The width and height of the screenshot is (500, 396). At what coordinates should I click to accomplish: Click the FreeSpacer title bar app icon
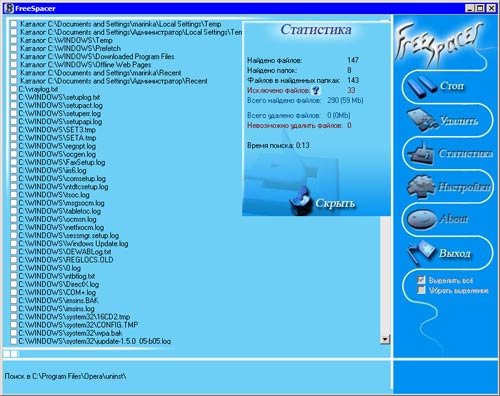pos(10,8)
